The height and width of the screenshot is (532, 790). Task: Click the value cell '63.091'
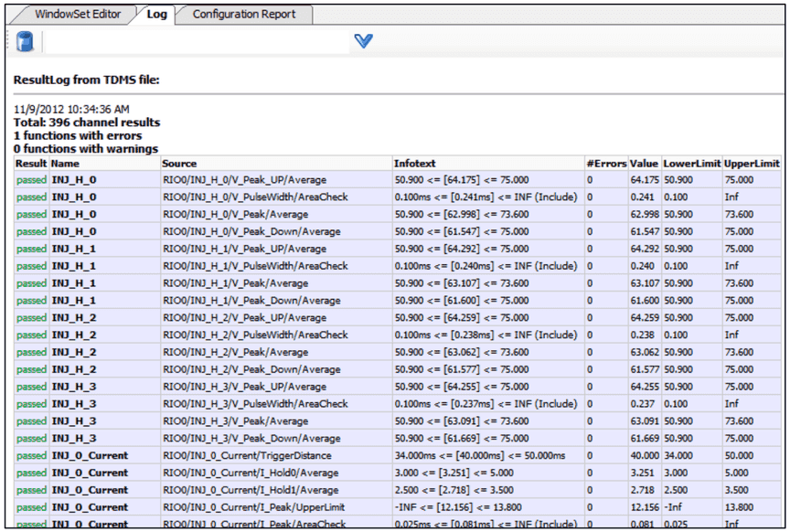click(x=645, y=421)
